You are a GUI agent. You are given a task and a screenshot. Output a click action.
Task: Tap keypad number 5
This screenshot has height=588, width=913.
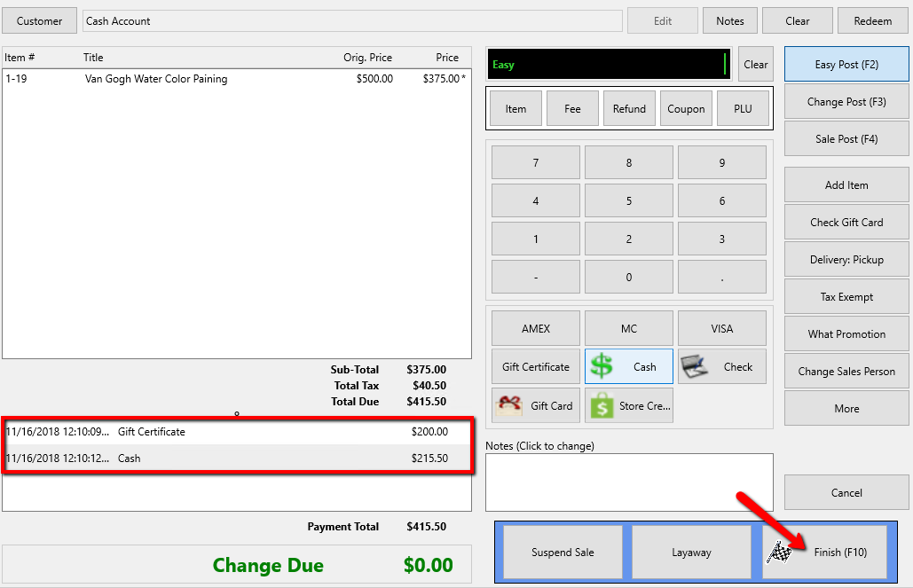click(x=629, y=200)
